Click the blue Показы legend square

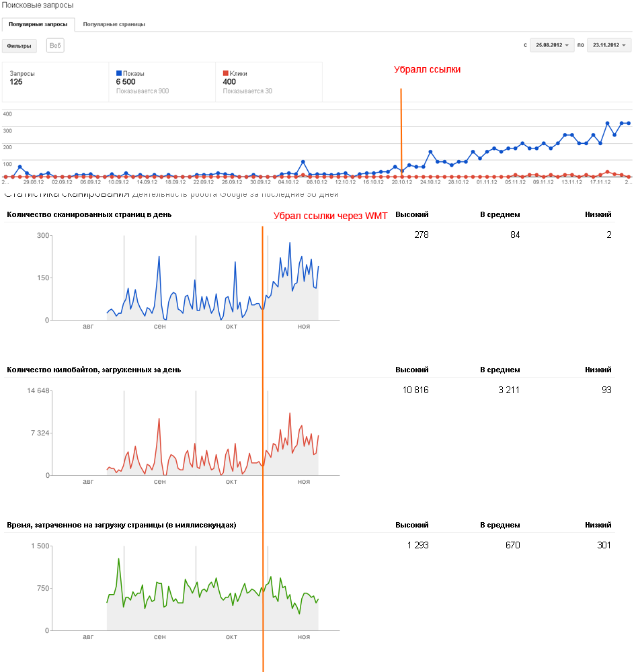click(119, 73)
